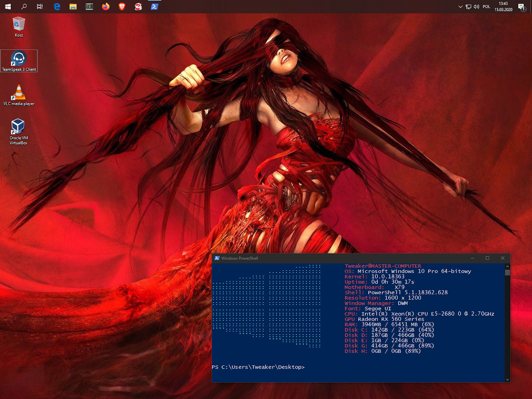The width and height of the screenshot is (532, 399).
Task: Close the Windows PowerShell window
Action: point(502,258)
